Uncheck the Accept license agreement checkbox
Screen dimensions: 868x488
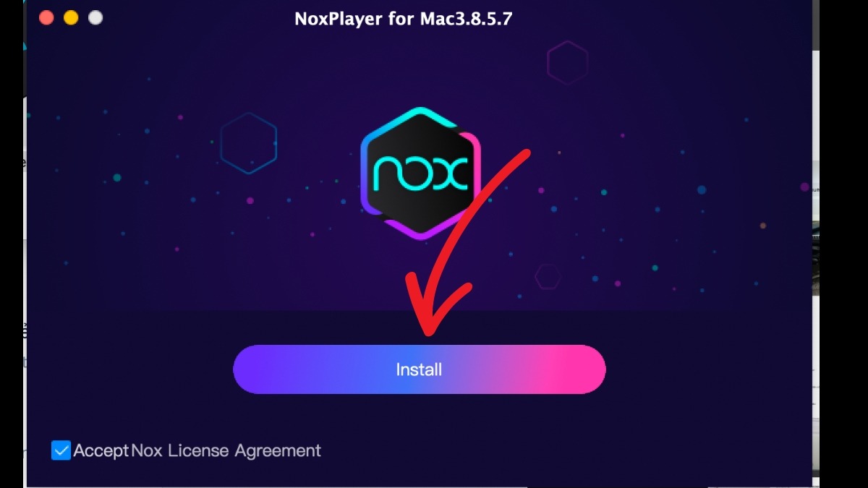61,450
